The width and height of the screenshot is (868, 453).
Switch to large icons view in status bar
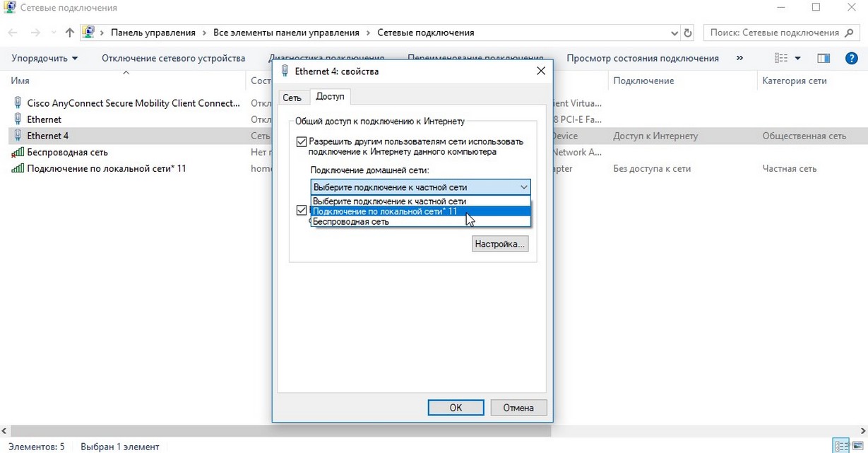tap(857, 446)
